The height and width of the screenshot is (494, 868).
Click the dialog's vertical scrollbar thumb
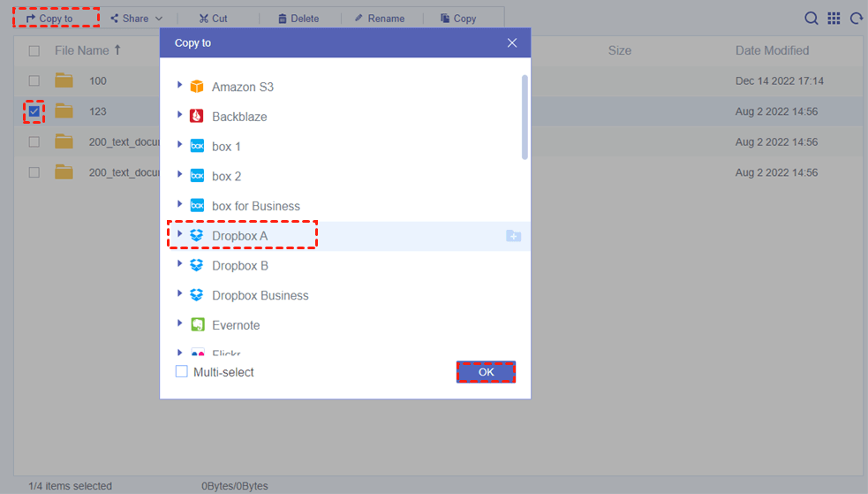tap(525, 118)
